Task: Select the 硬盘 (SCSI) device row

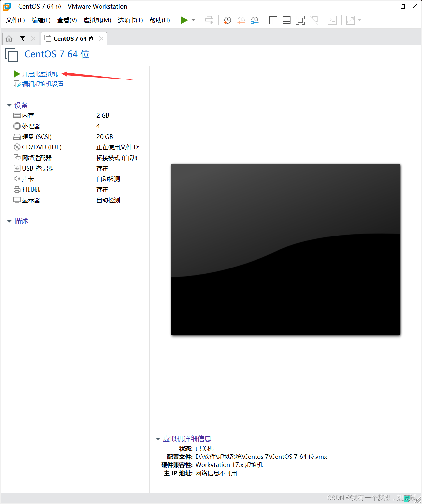Action: (78, 137)
